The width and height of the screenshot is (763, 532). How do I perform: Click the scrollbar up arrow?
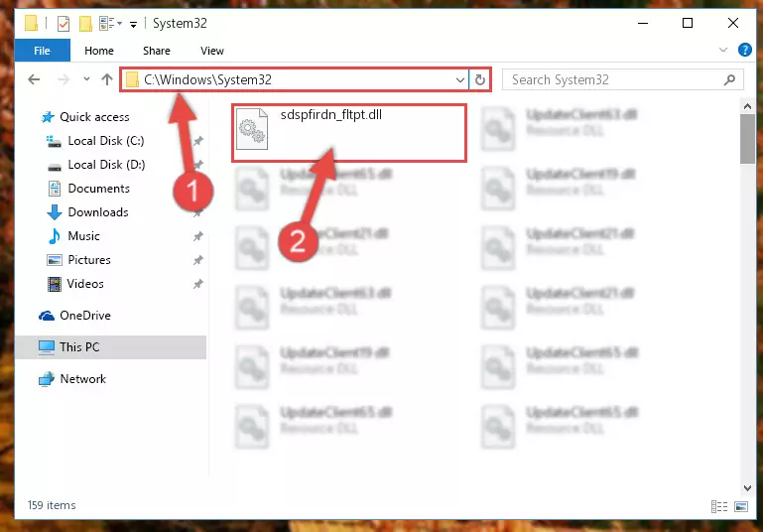(x=747, y=106)
